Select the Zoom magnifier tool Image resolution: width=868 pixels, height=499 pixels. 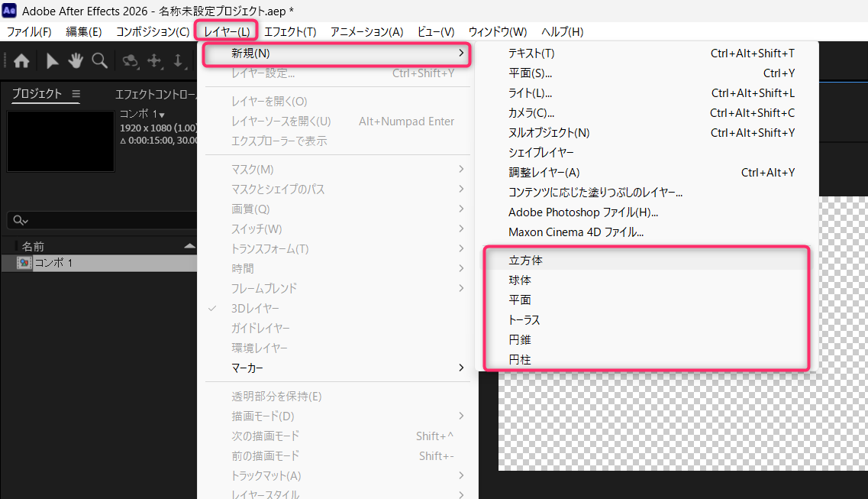(100, 61)
